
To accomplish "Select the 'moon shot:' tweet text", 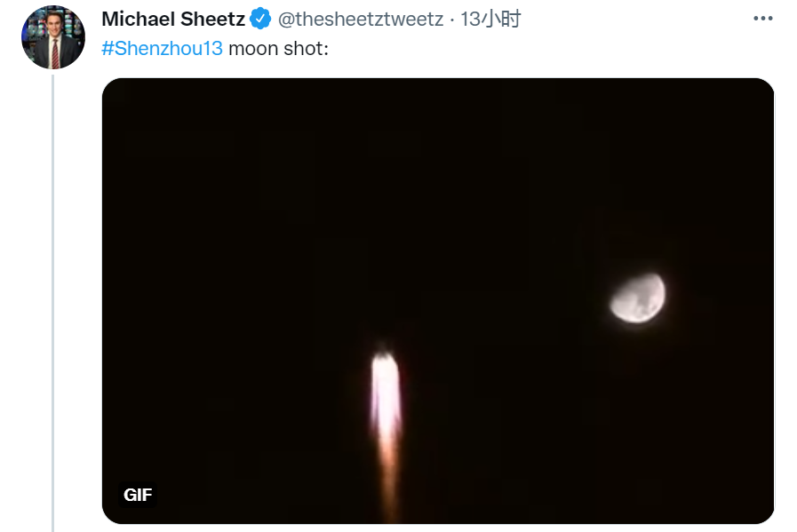I will coord(278,48).
